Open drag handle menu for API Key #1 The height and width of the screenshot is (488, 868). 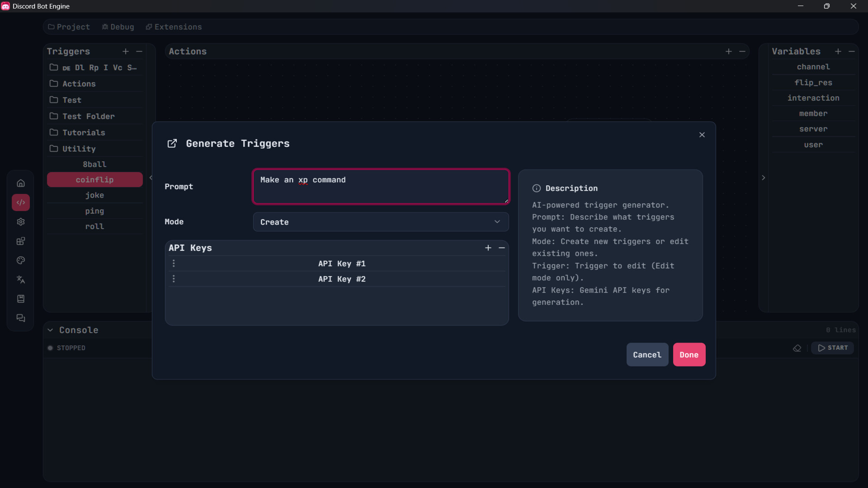pyautogui.click(x=174, y=263)
